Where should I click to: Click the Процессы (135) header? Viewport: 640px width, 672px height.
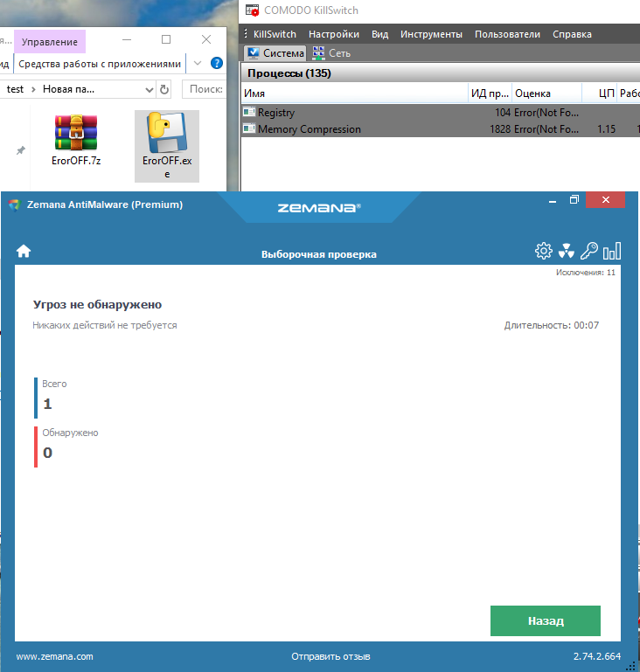[289, 73]
